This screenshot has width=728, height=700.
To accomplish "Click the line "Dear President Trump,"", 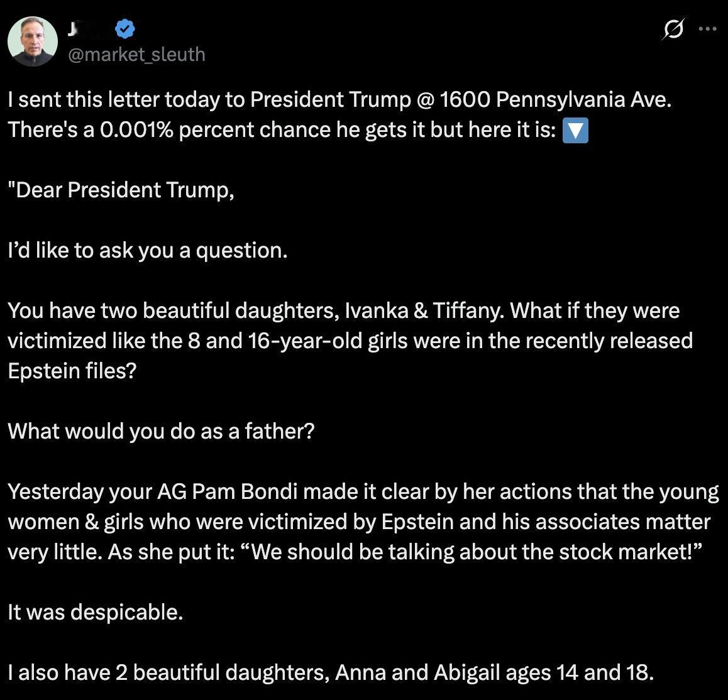I will (x=119, y=190).
